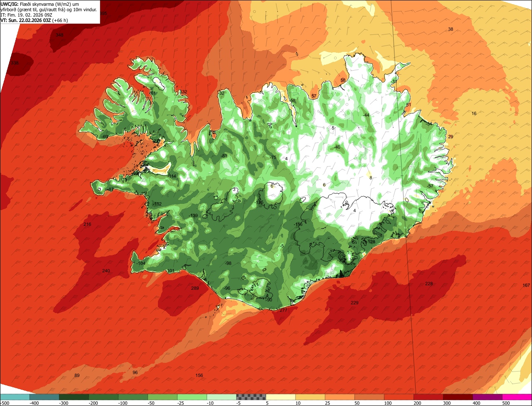Pick the legend swatch between -25 and -10
532x406 pixels.
pyautogui.click(x=192, y=397)
